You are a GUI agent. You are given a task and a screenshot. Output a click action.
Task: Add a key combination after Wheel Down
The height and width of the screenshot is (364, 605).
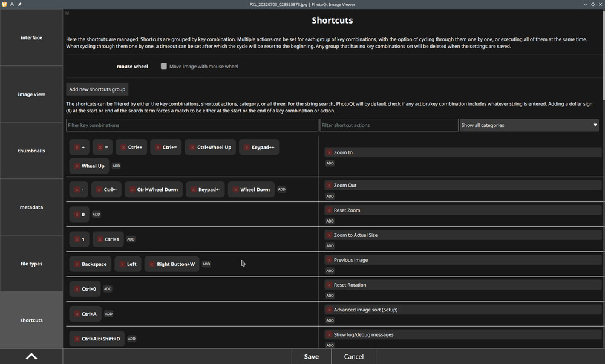(x=282, y=190)
